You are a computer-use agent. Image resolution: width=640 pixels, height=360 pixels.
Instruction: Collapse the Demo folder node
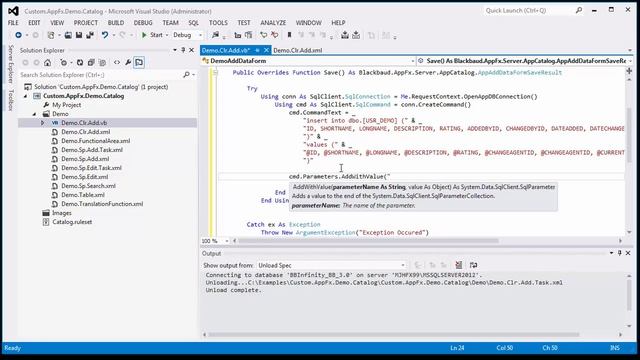pos(34,114)
